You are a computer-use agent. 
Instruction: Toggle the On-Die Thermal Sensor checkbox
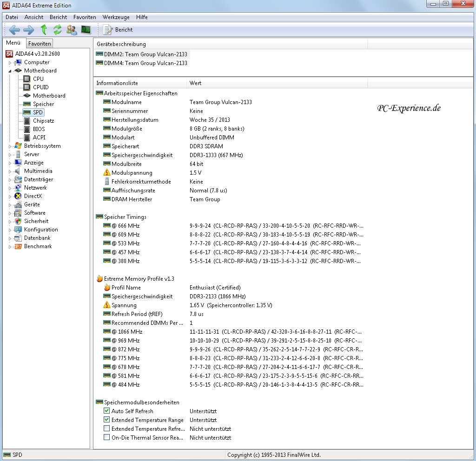pyautogui.click(x=107, y=438)
